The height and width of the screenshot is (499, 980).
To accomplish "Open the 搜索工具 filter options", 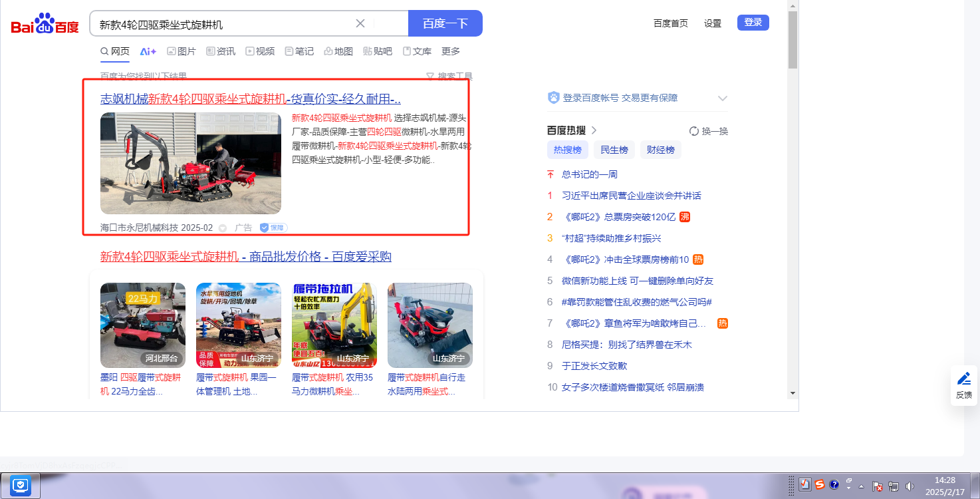I will click(449, 77).
